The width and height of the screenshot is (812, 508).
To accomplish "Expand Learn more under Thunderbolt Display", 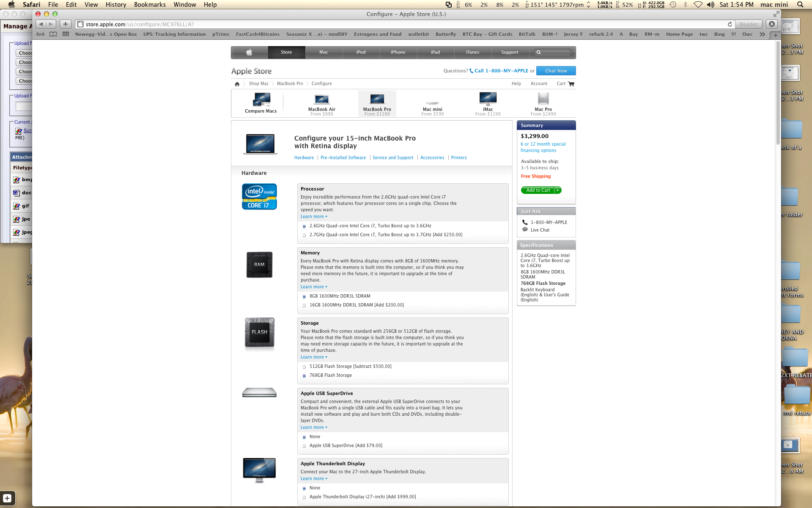I will tap(314, 479).
